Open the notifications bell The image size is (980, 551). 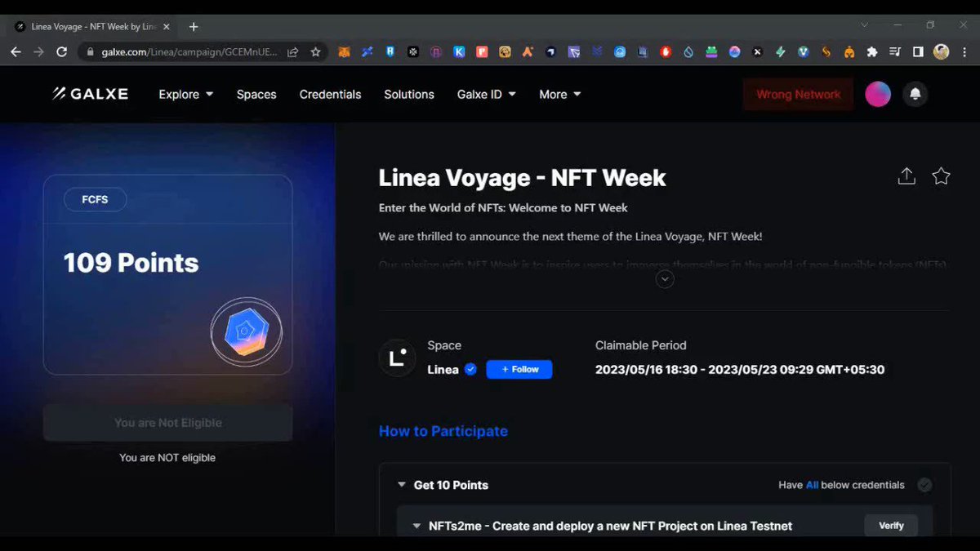[x=915, y=95]
